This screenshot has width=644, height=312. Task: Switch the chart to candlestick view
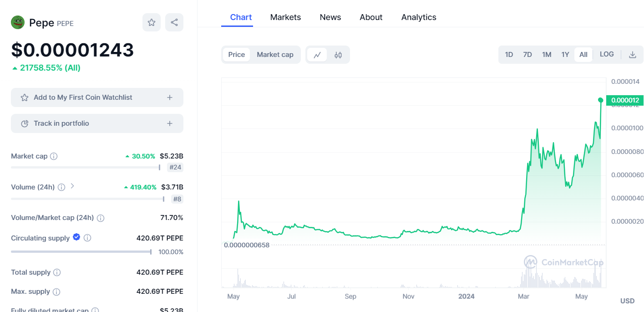pyautogui.click(x=338, y=55)
